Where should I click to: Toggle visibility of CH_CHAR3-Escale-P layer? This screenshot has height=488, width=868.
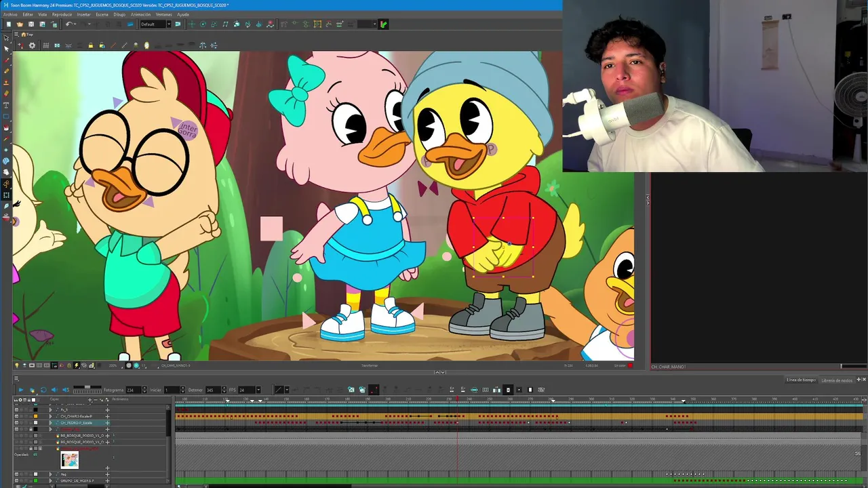(x=16, y=416)
